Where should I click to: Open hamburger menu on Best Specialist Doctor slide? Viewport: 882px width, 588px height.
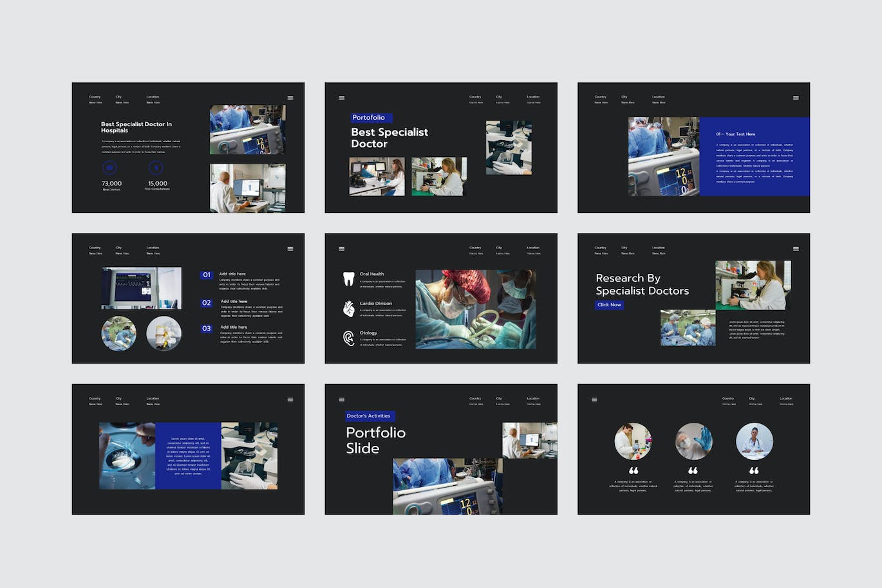(342, 98)
